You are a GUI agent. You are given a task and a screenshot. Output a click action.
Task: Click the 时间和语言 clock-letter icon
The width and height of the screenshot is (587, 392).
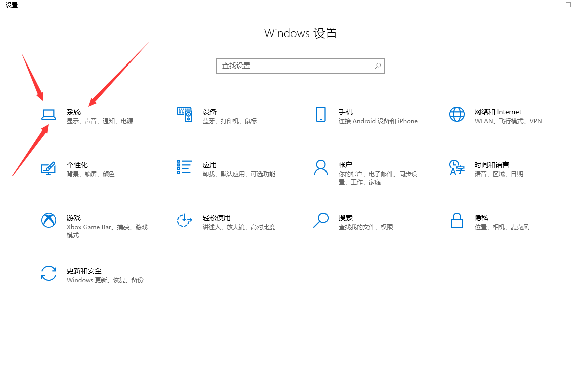pyautogui.click(x=456, y=167)
